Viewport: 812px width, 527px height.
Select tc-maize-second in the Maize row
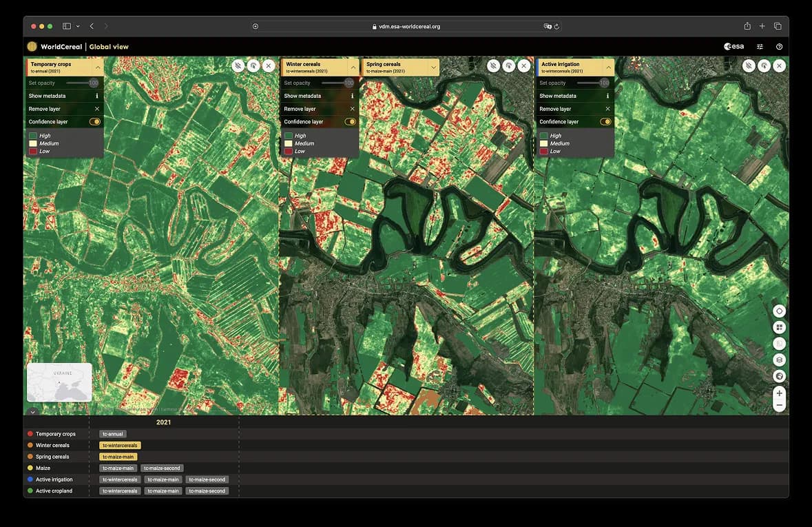click(162, 468)
